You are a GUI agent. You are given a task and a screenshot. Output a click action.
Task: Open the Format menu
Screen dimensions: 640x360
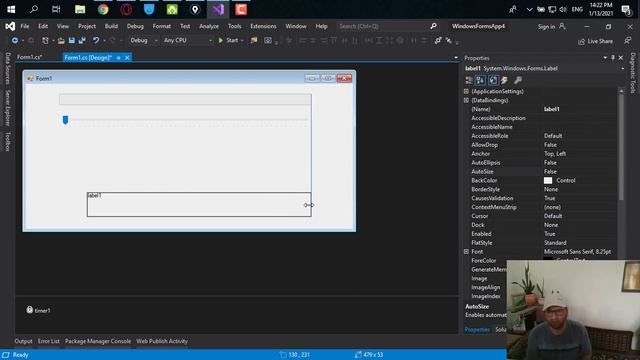pos(162,26)
